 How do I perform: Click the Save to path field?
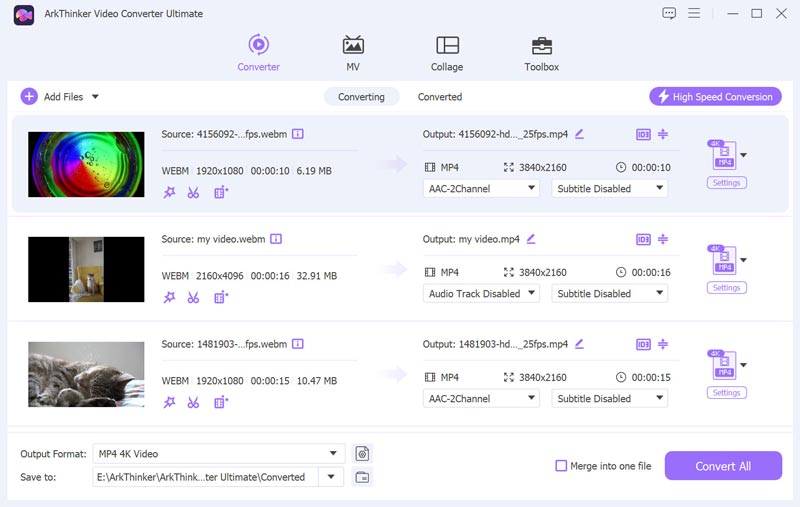click(206, 477)
